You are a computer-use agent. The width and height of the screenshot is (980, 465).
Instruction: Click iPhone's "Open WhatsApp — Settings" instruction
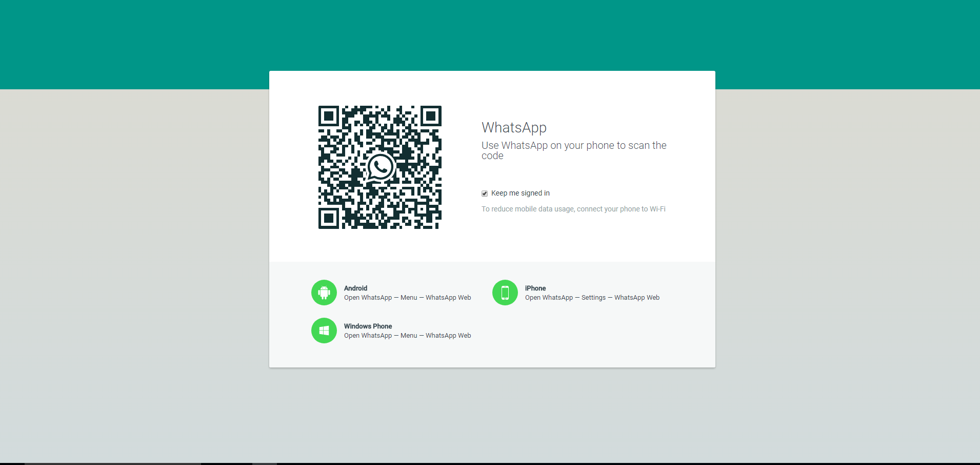coord(592,298)
